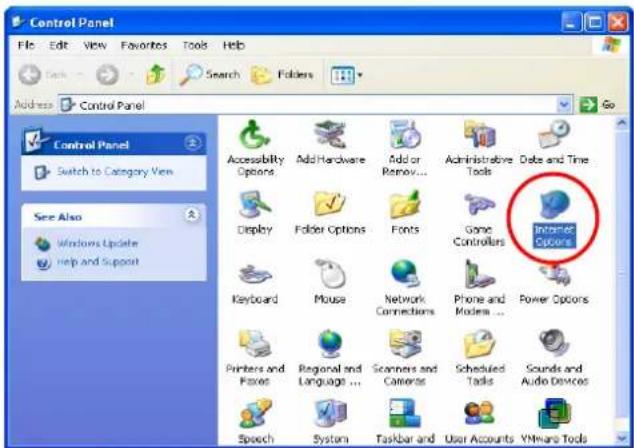Open the Fonts folder icon
The width and height of the screenshot is (634, 448).
coord(405,213)
